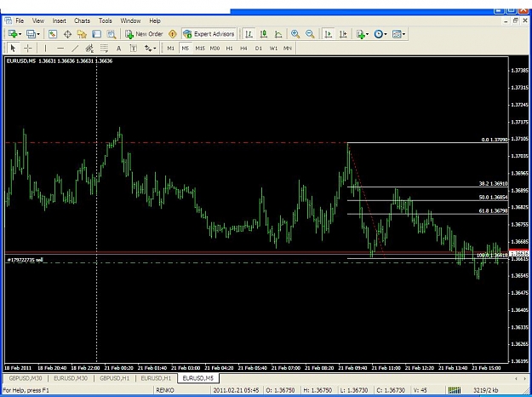Switch to Candlesticks chart display
This screenshot has height=397, width=532.
point(264,34)
